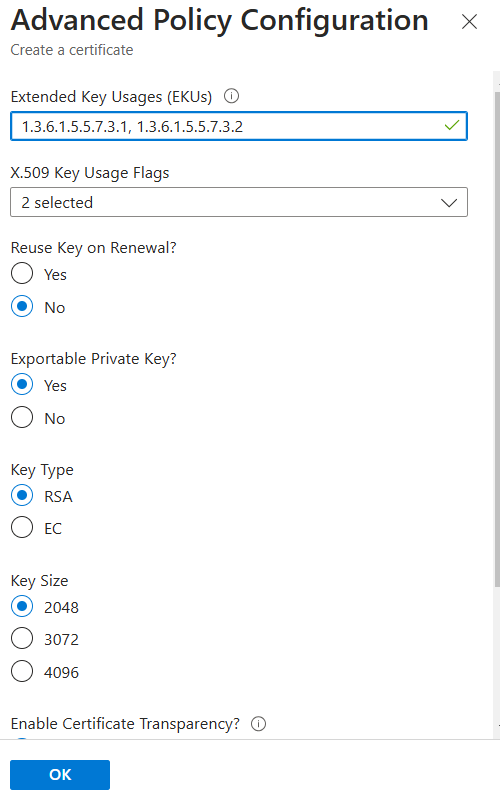
Task: Click the vertical scrollbar of the panel
Action: (x=496, y=339)
